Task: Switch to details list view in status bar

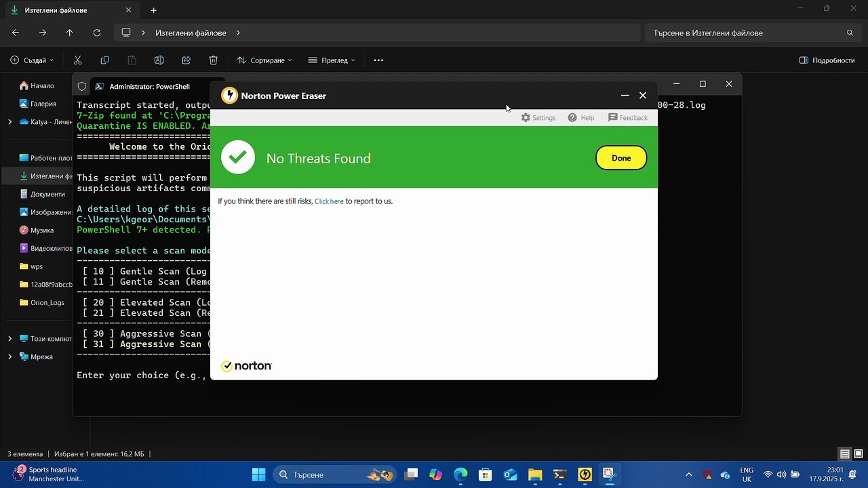Action: tap(845, 454)
